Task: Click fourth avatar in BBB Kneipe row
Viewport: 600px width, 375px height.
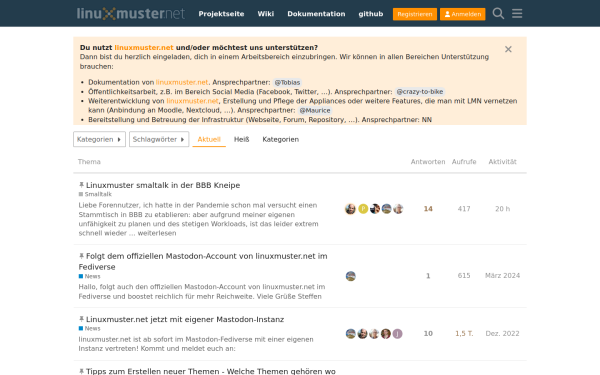Action: click(x=386, y=209)
